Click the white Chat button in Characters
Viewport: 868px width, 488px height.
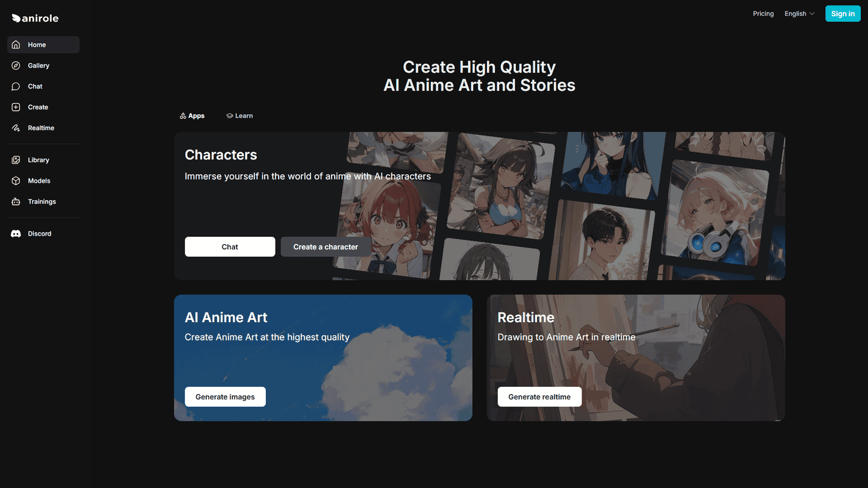coord(230,247)
